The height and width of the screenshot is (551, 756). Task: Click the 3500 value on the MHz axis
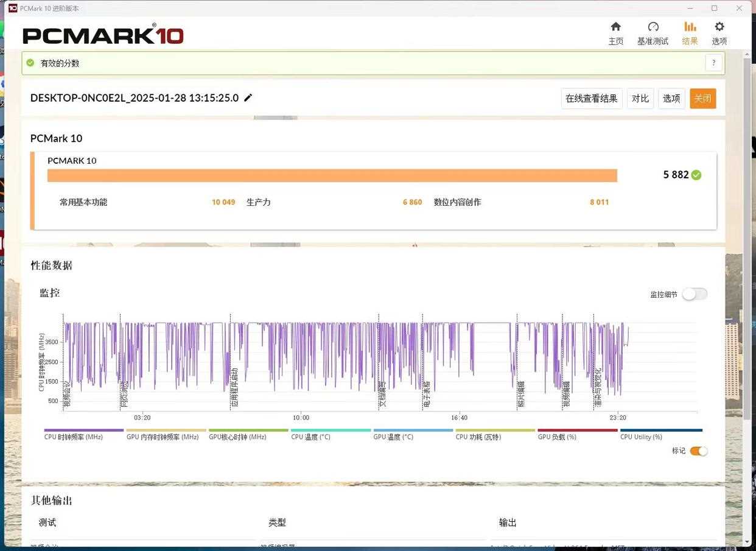point(52,342)
